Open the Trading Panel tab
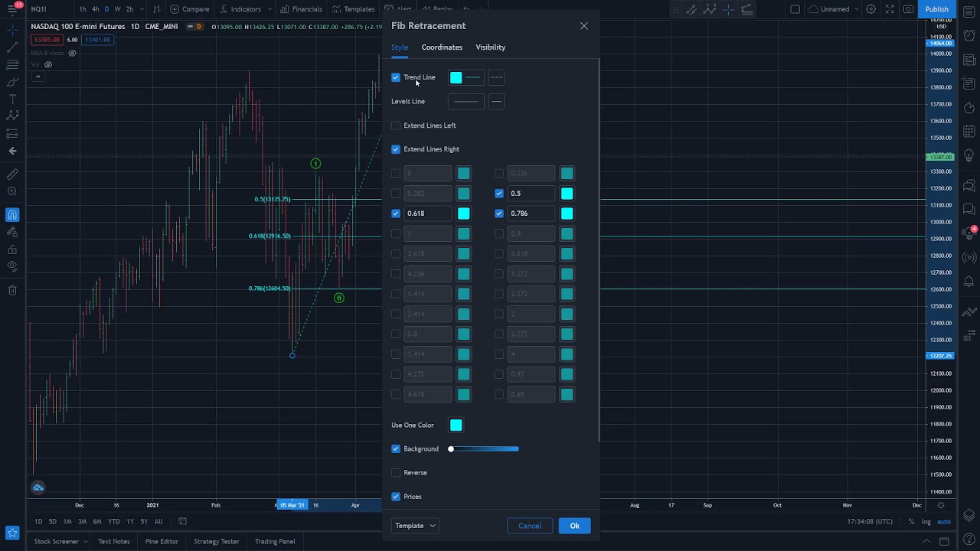 (x=275, y=542)
